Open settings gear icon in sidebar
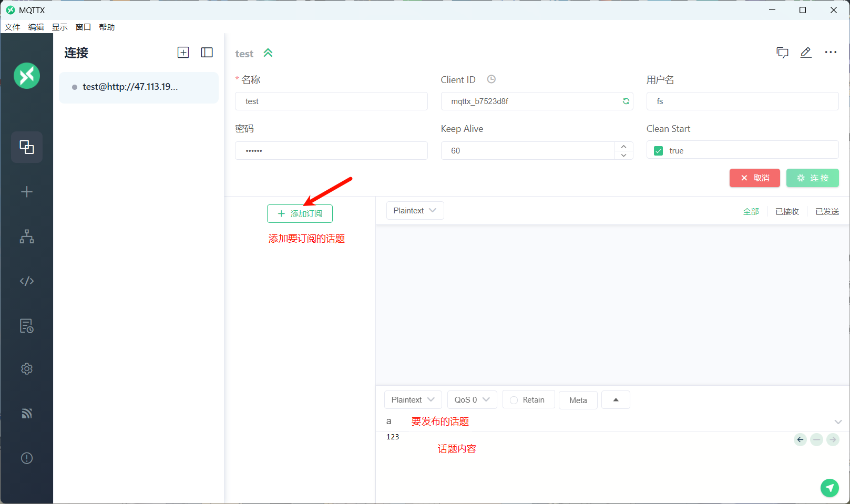The image size is (850, 504). (27, 369)
